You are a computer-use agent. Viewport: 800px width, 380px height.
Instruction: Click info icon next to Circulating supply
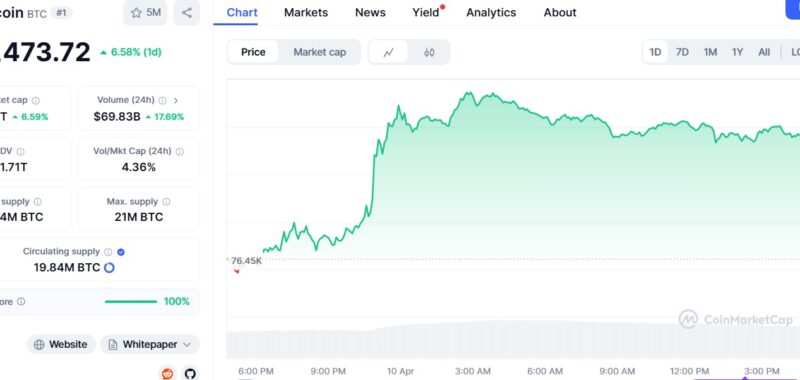coord(108,252)
